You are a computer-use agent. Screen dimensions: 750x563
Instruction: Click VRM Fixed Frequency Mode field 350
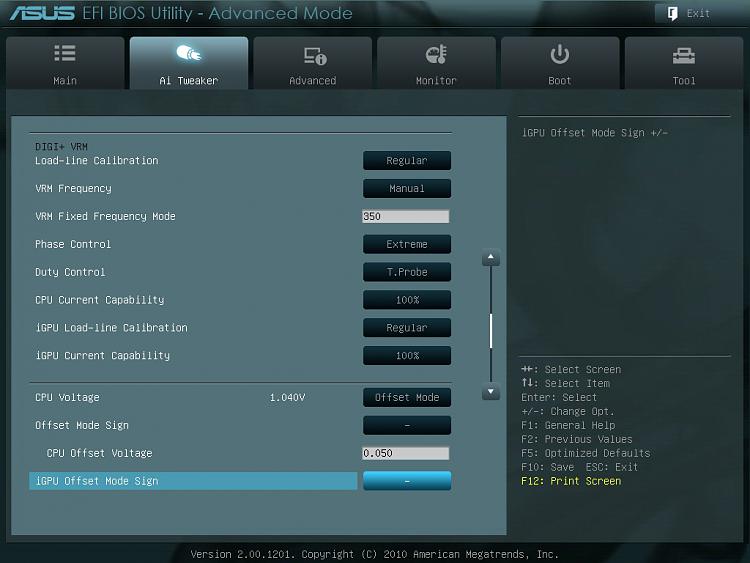tap(406, 216)
